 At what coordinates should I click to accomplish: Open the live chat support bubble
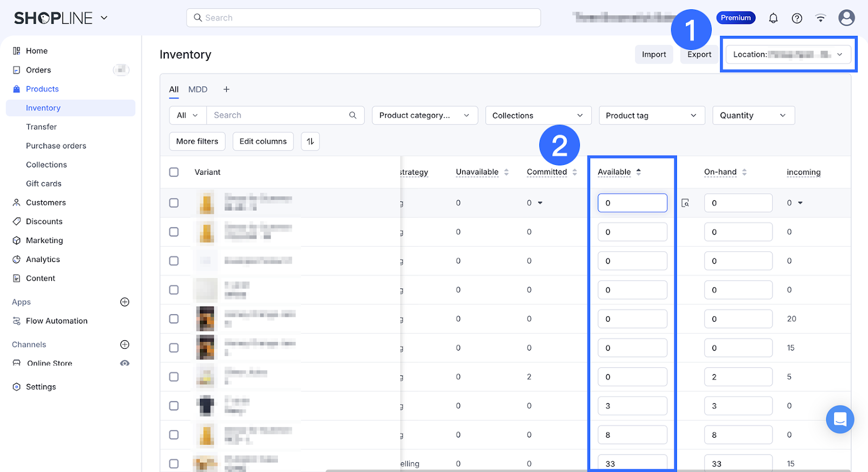tap(840, 419)
